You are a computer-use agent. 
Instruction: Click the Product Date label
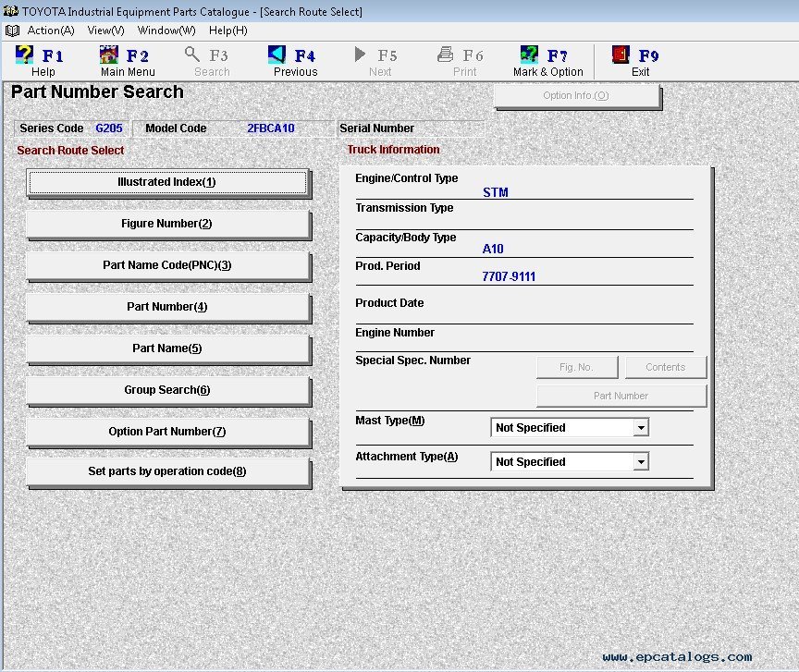(x=389, y=303)
